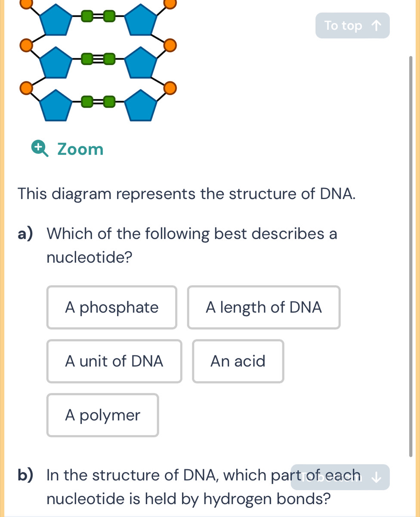This screenshot has height=517, width=420.
Task: Select the answer 'A unit of DNA'
Action: (x=114, y=361)
